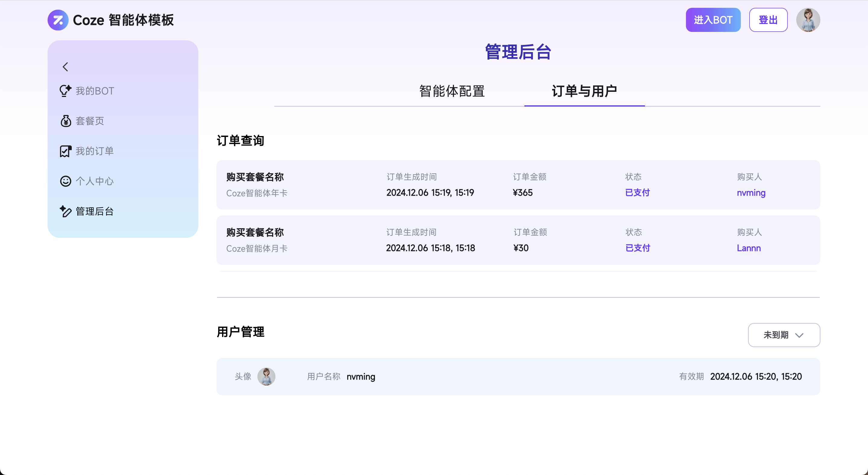Select the 我的BOT sidebar icon
Screen dimensions: 868x475
coord(65,91)
